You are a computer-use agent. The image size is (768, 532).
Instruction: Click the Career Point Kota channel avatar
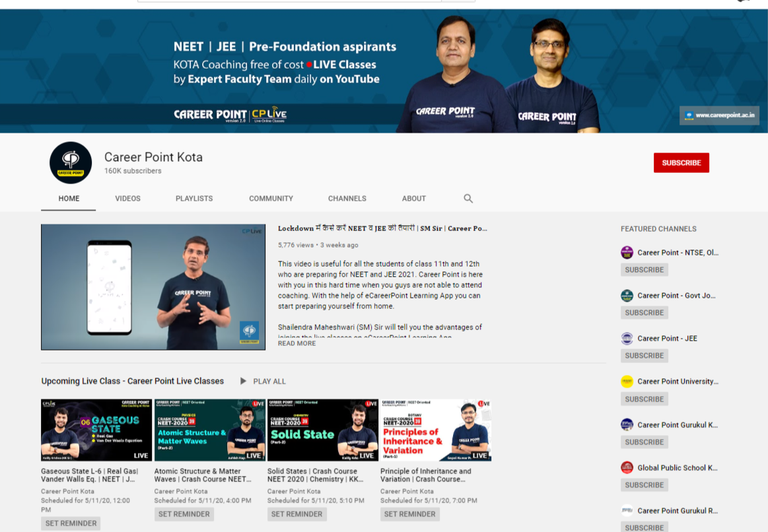[x=71, y=163]
